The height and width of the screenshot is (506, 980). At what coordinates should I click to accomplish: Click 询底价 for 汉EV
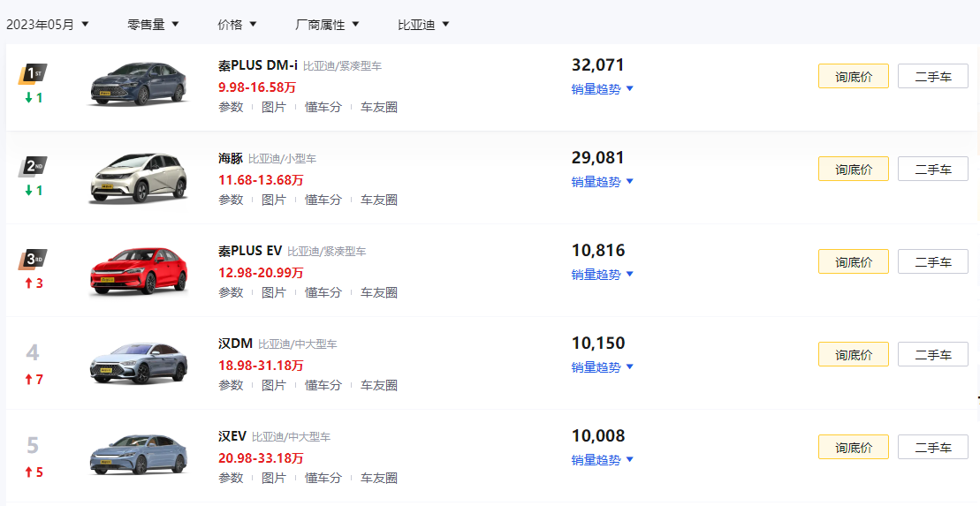(853, 447)
